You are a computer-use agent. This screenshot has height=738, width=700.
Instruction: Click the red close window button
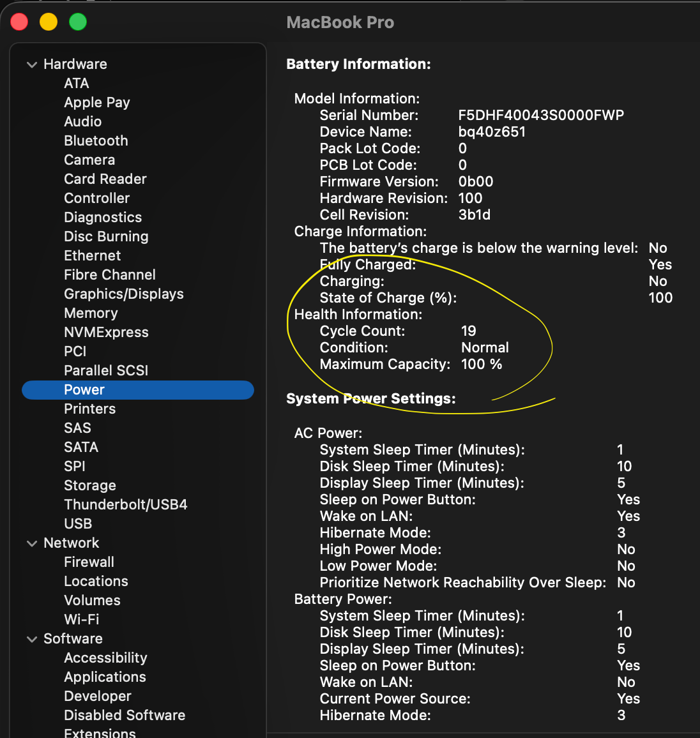[x=20, y=22]
